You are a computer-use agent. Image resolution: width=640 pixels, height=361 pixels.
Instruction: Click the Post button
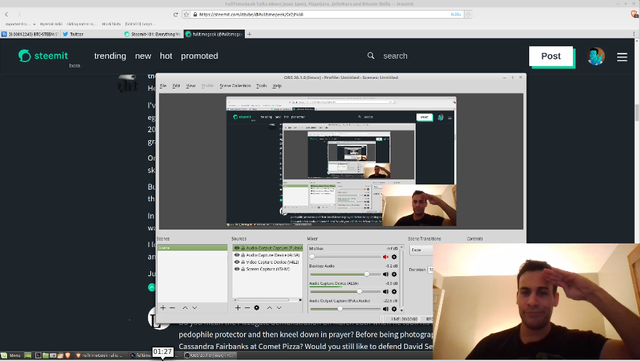point(551,56)
